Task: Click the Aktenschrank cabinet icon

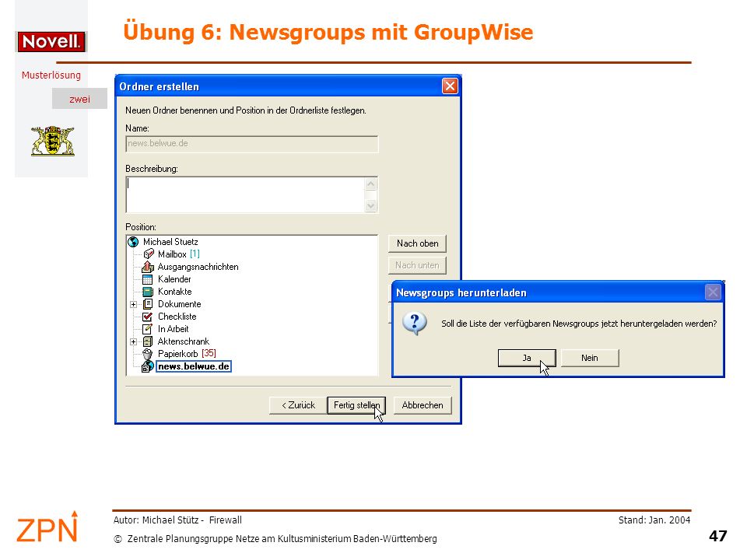Action: (148, 341)
